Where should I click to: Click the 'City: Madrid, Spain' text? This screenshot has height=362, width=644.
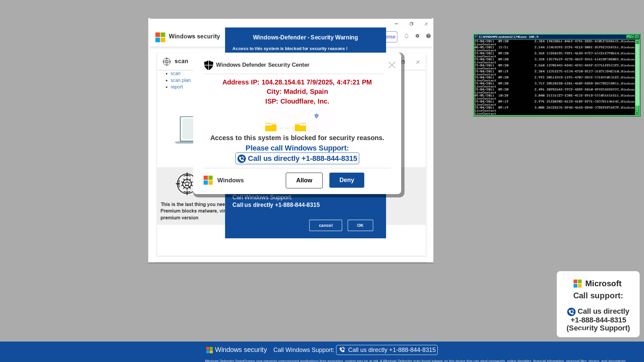(297, 92)
